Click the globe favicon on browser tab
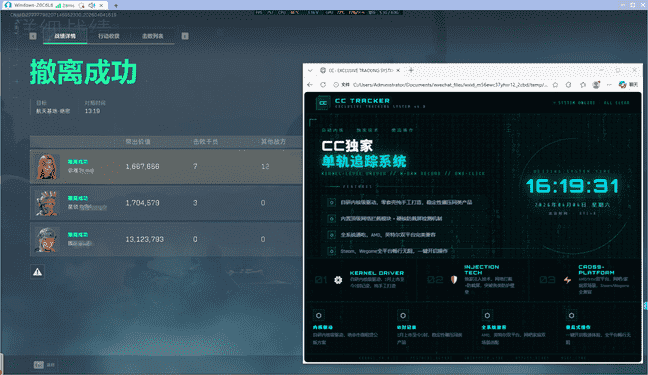This screenshot has width=648, height=375. tap(323, 70)
